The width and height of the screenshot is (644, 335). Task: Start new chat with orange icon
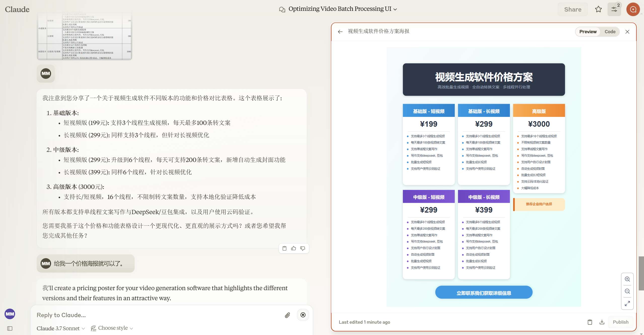tap(633, 9)
